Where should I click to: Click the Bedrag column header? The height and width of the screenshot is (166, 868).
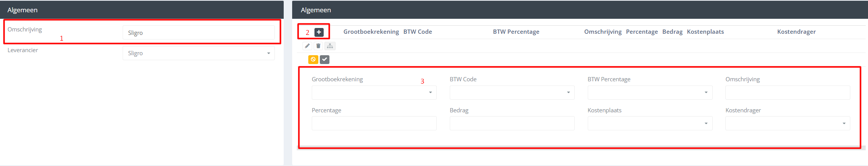[672, 32]
